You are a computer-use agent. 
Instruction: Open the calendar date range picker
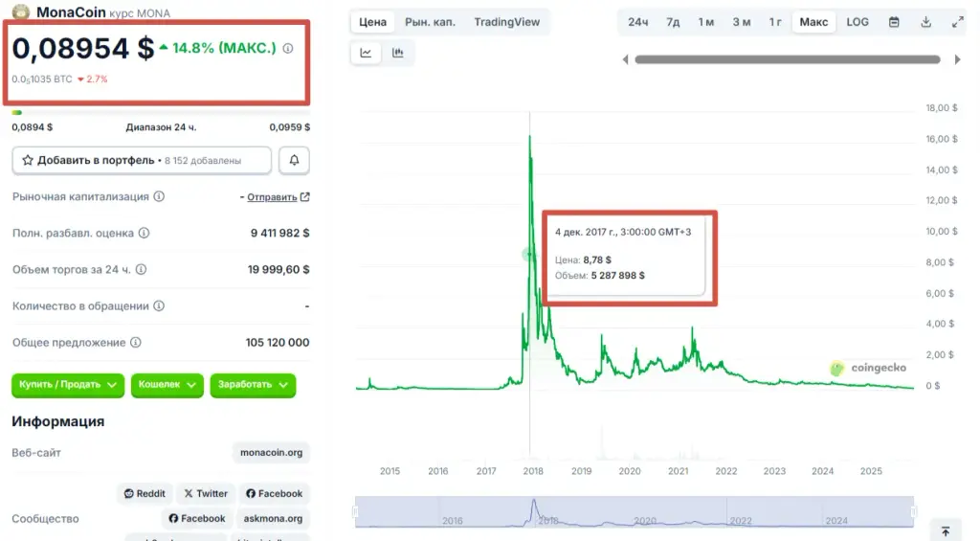[x=895, y=22]
